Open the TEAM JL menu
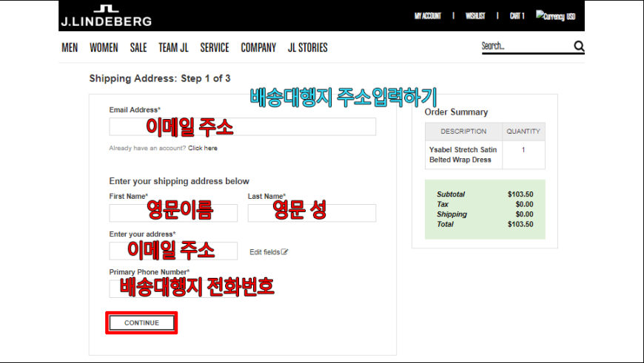This screenshot has height=363, width=644. coord(173,47)
